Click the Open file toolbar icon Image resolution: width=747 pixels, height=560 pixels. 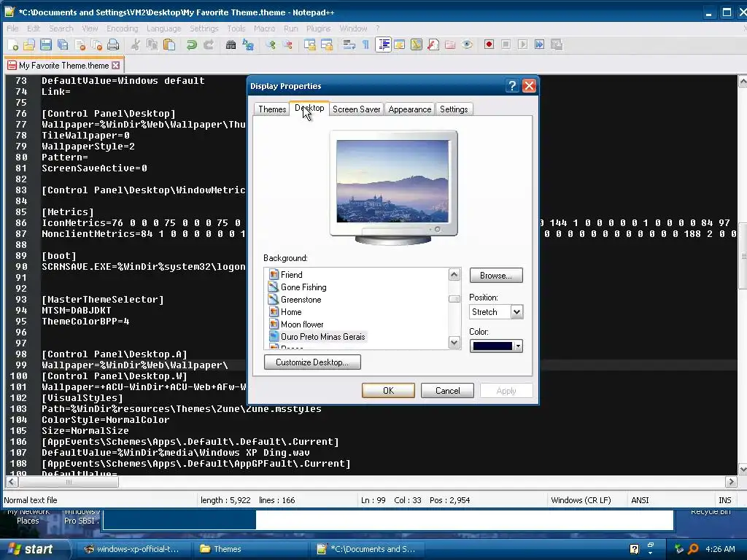(x=29, y=44)
